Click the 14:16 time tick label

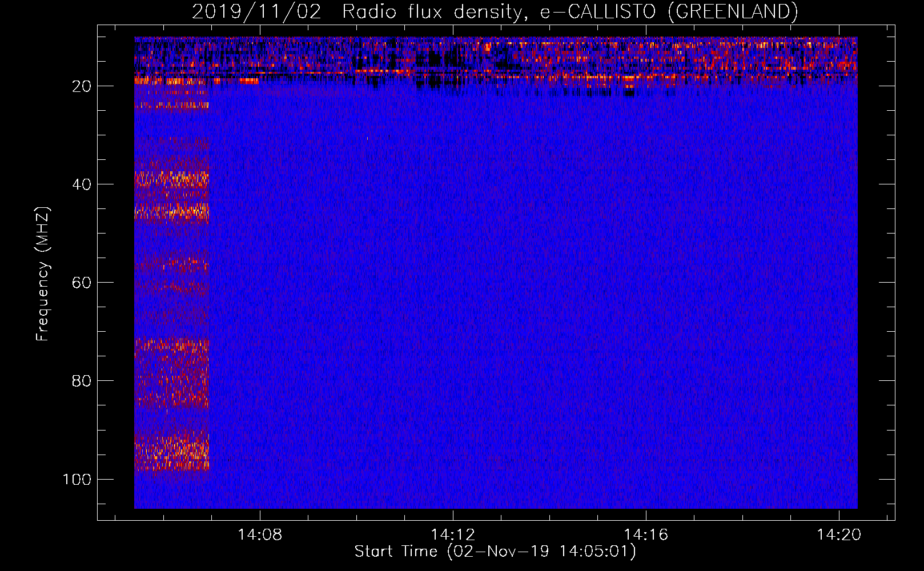pos(646,535)
